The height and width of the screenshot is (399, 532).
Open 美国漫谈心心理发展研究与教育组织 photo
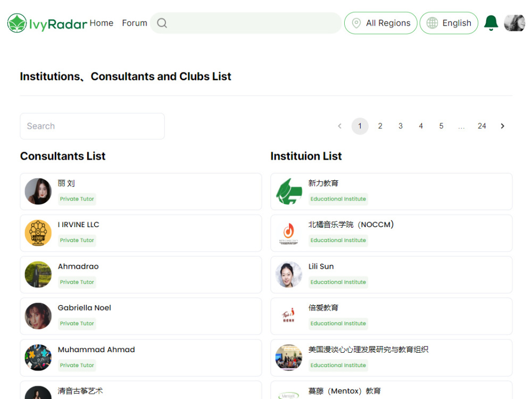(x=289, y=358)
